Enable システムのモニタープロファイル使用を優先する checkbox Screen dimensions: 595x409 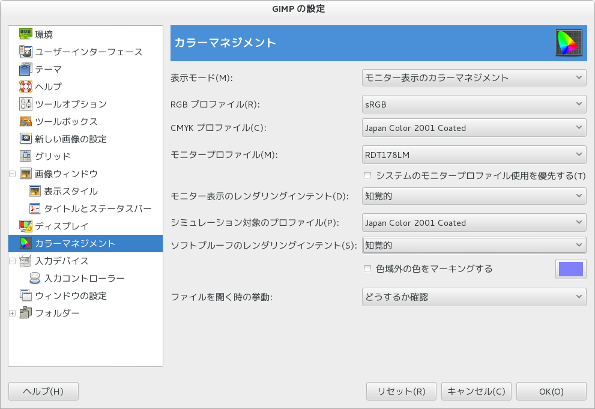[x=367, y=175]
